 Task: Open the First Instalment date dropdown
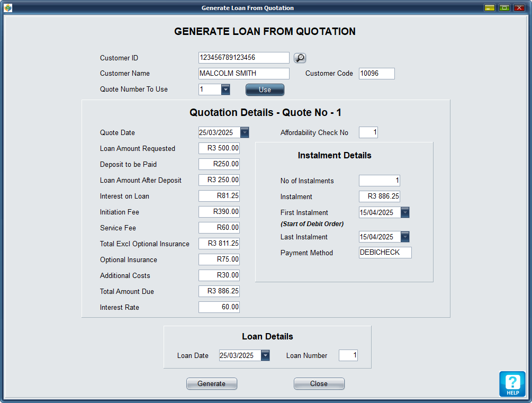click(405, 212)
